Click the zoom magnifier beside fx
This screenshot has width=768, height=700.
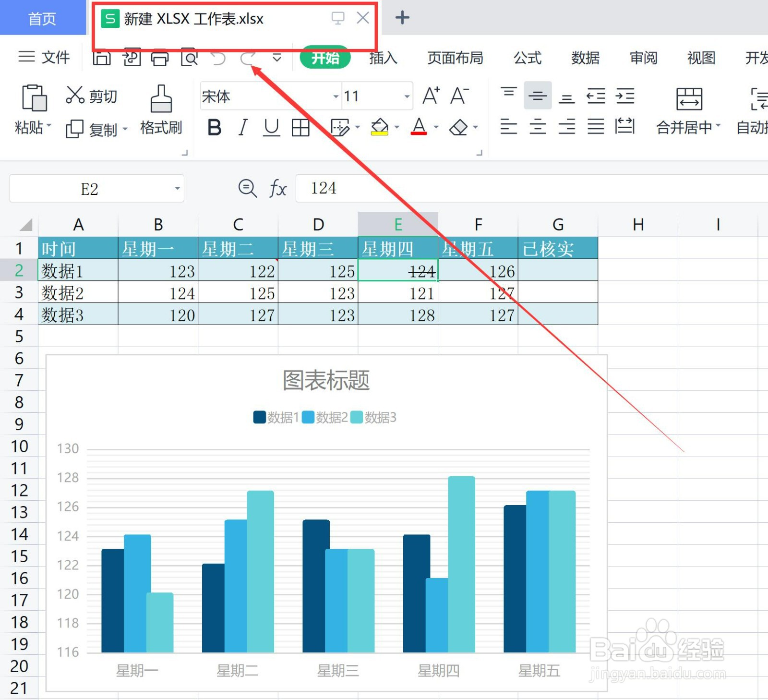(x=248, y=188)
